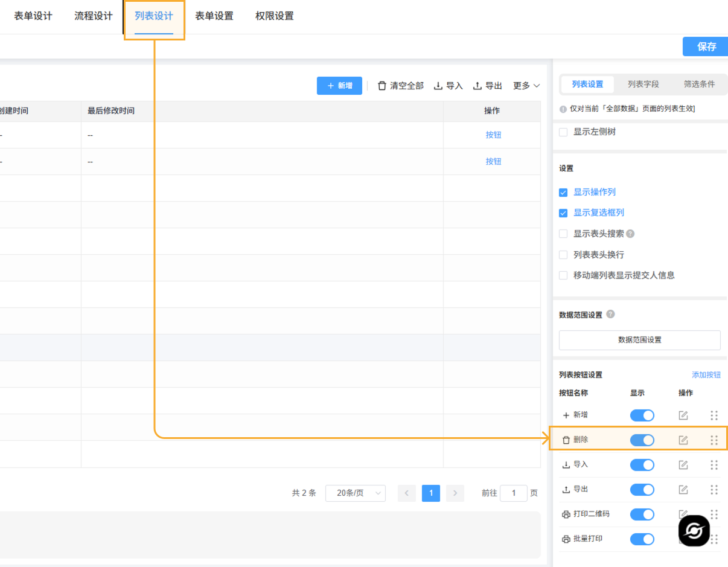Check the 显示左侧树 checkbox
Screen dimensions: 728x567
pos(563,132)
